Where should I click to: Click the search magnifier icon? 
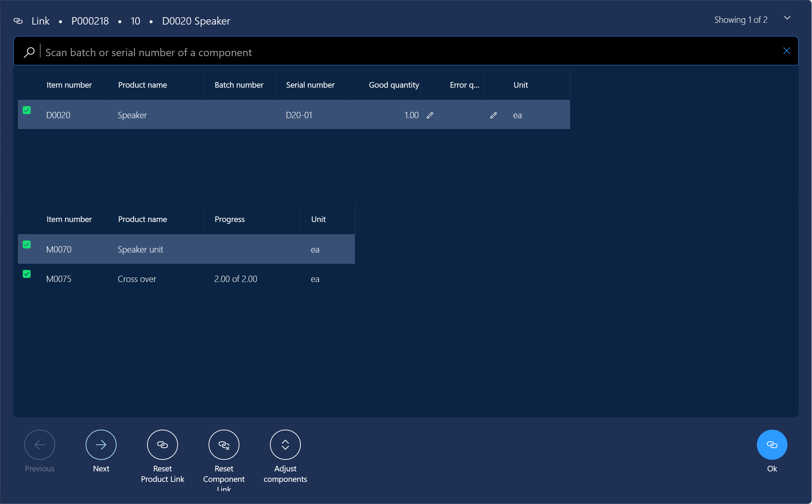(x=29, y=52)
